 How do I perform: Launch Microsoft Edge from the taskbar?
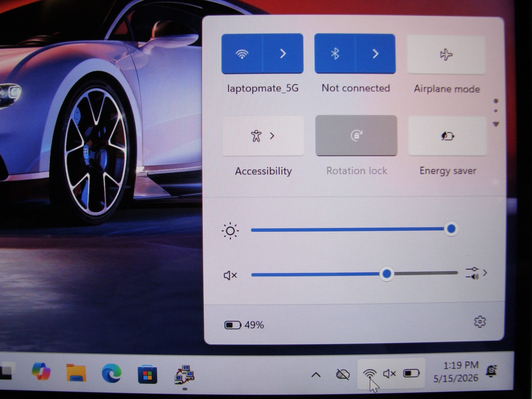coord(111,373)
